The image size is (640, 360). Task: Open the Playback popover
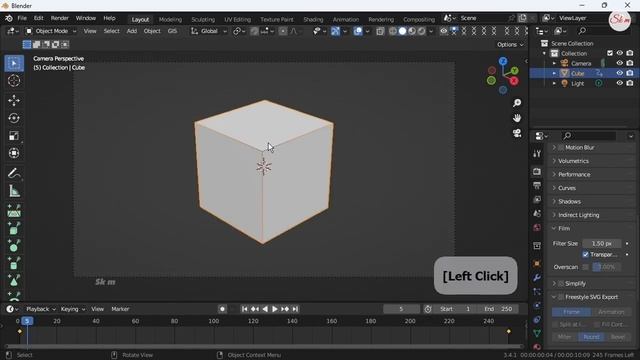coord(40,309)
